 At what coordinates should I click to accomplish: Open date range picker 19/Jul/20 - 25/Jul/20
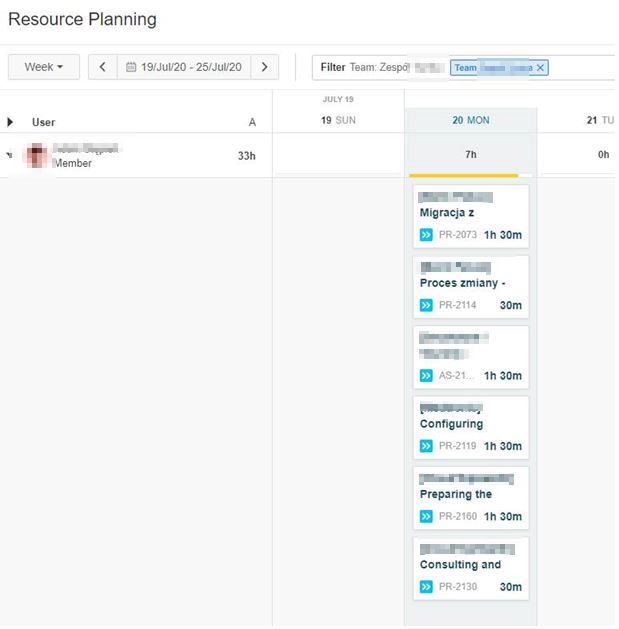(184, 67)
